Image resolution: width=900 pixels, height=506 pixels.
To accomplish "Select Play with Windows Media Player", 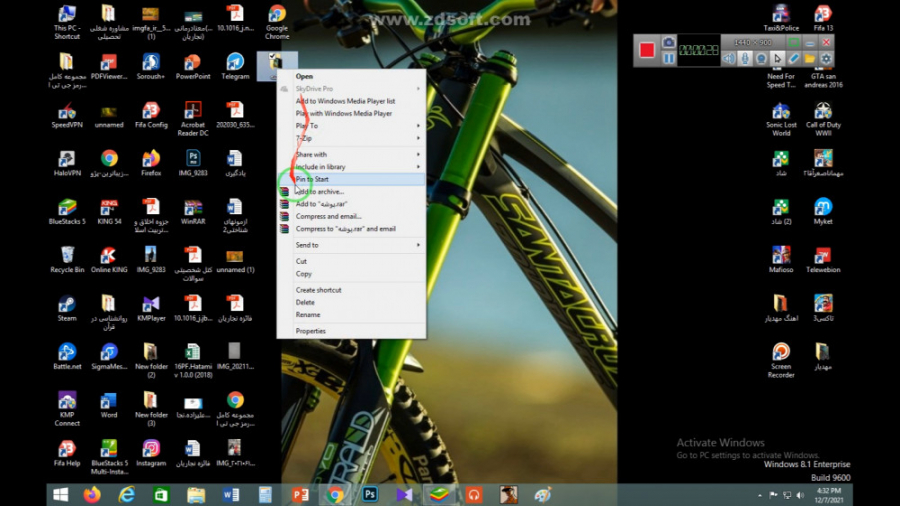I will click(x=351, y=114).
